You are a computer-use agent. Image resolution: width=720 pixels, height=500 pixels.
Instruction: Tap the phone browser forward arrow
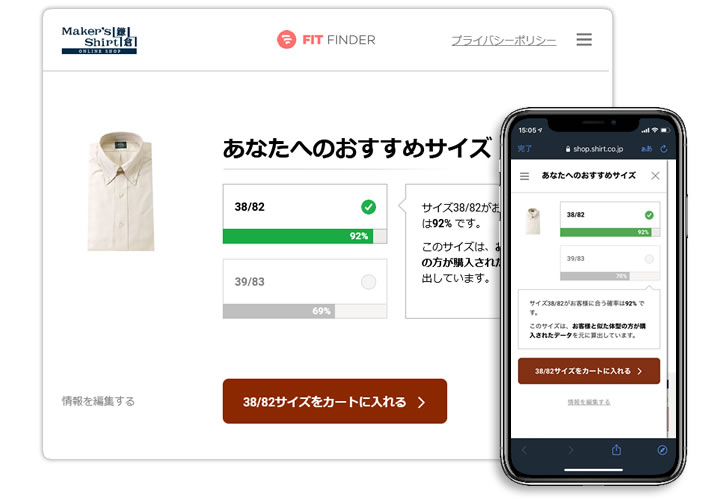pyautogui.click(x=571, y=450)
